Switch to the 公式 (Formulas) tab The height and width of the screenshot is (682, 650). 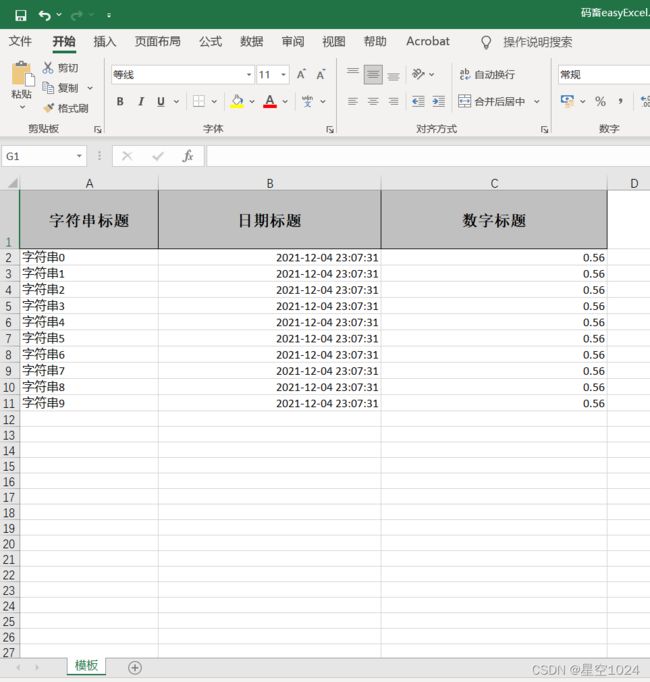coord(210,42)
